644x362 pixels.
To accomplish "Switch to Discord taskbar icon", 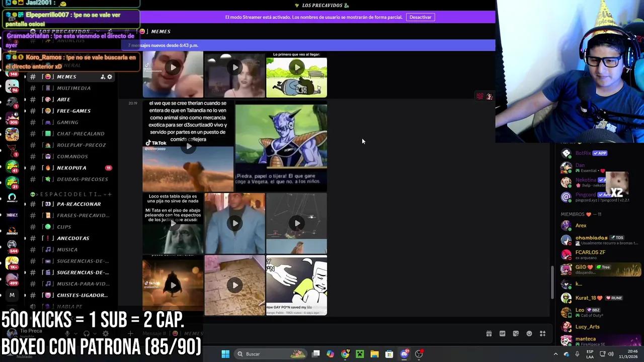I will 404,354.
